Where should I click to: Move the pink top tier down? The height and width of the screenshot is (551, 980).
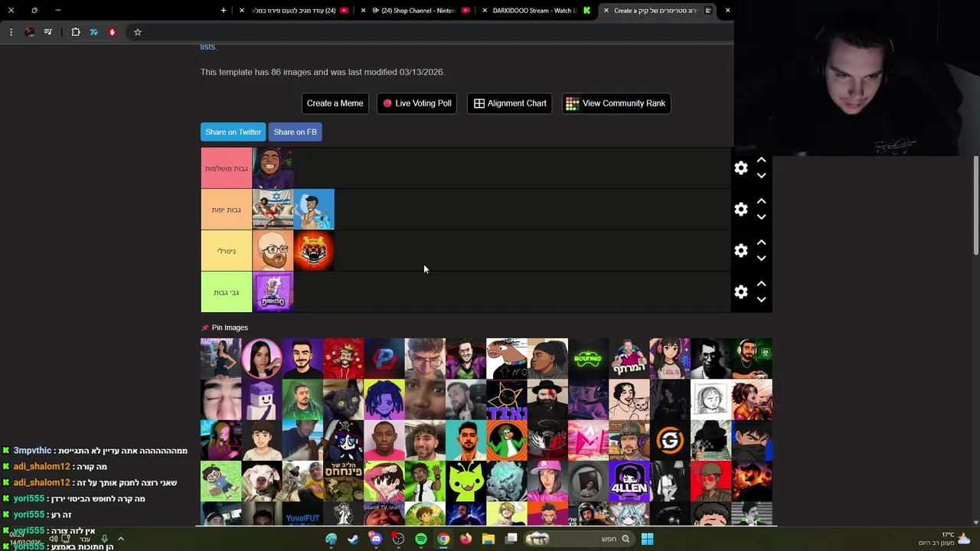761,176
